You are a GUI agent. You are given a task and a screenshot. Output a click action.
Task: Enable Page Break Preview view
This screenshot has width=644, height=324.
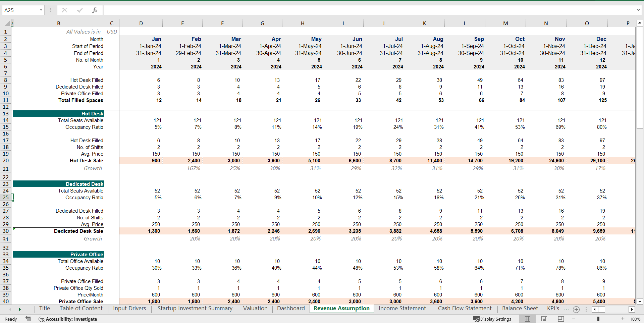coord(561,319)
